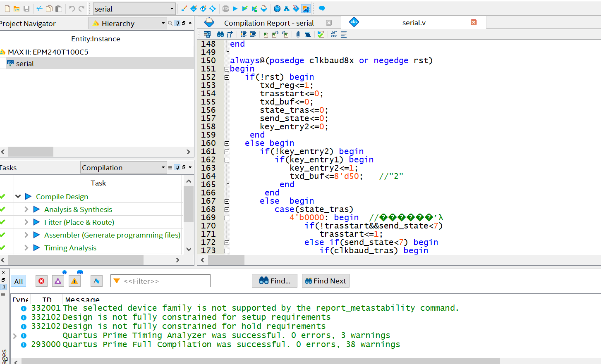Click the paperclip icon in editor toolbar
Viewport: 601px width, 364px height.
[298, 34]
